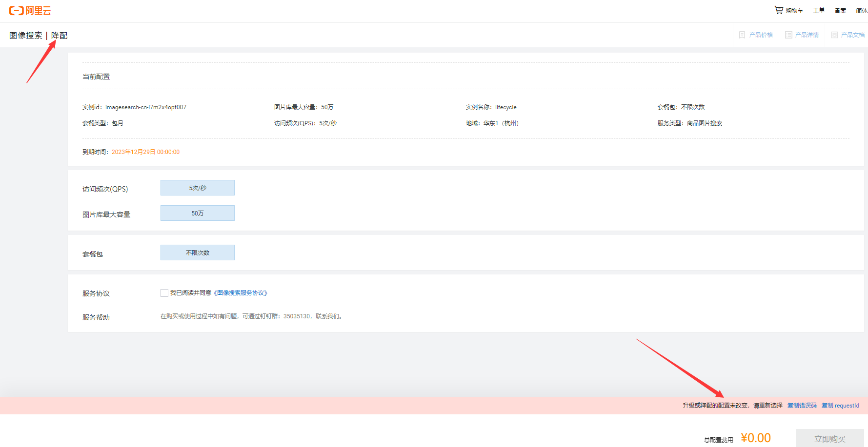Click the 购物车 label
The width and height of the screenshot is (868, 447).
794,10
